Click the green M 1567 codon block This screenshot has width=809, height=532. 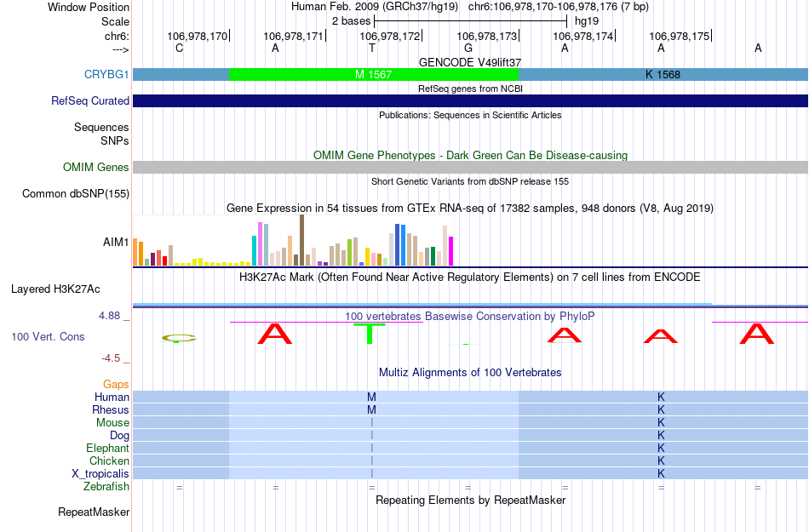tap(374, 75)
